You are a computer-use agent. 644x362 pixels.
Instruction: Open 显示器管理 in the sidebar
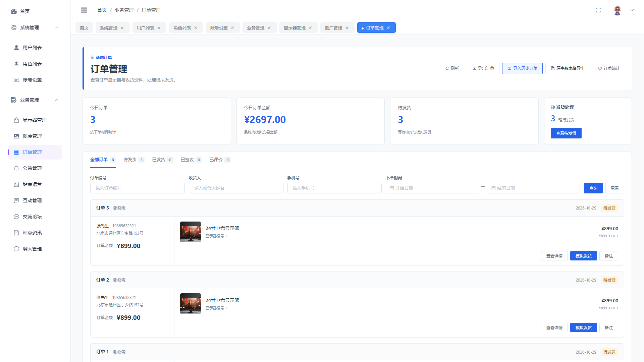pyautogui.click(x=35, y=120)
